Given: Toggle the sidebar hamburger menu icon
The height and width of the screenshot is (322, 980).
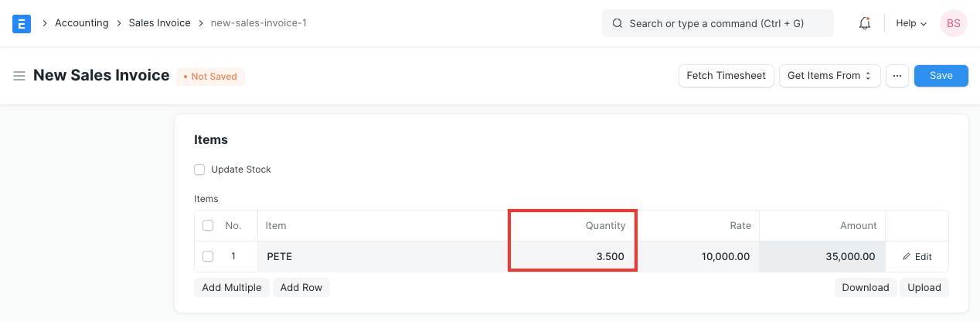Looking at the screenshot, I should (19, 76).
